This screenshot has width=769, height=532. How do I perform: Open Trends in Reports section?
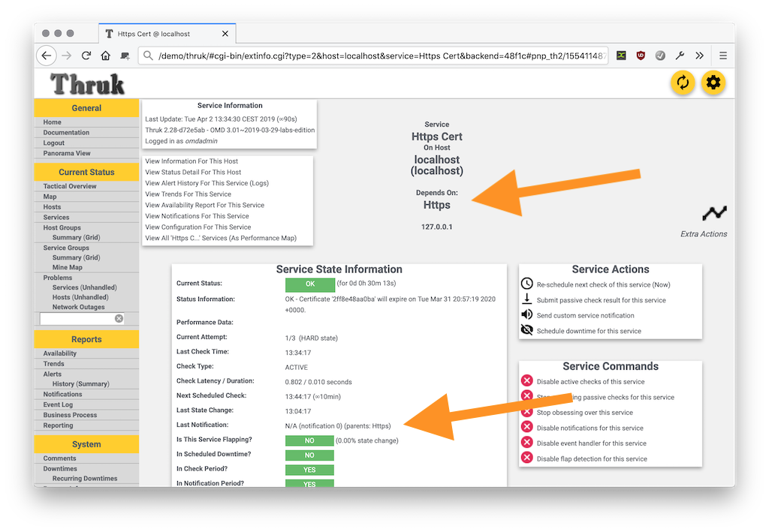(53, 363)
